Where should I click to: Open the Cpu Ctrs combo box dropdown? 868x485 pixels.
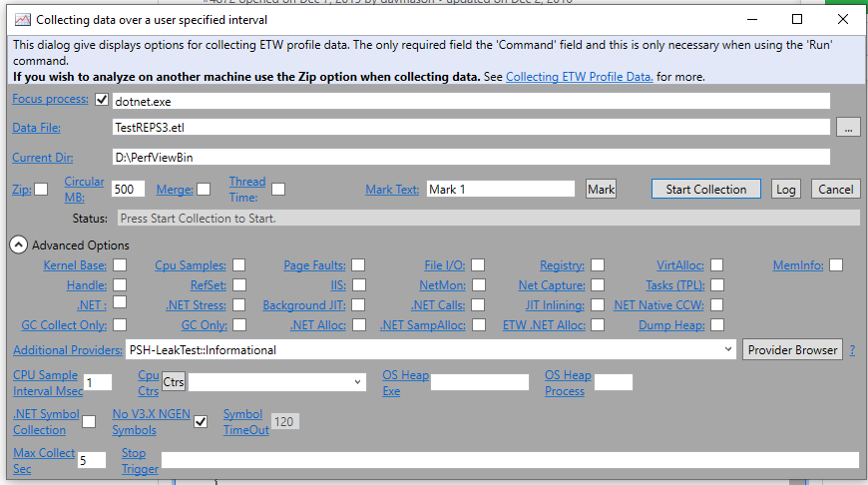[x=357, y=382]
